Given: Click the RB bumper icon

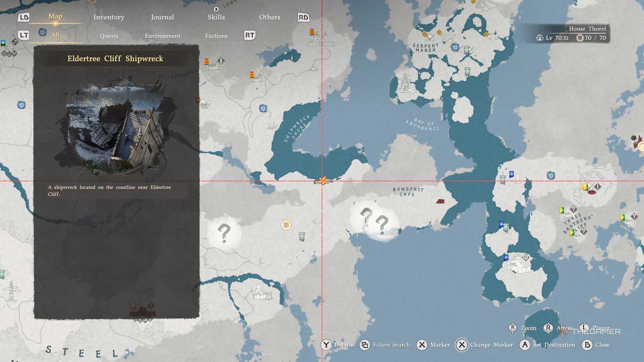Looking at the screenshot, I should click(303, 17).
